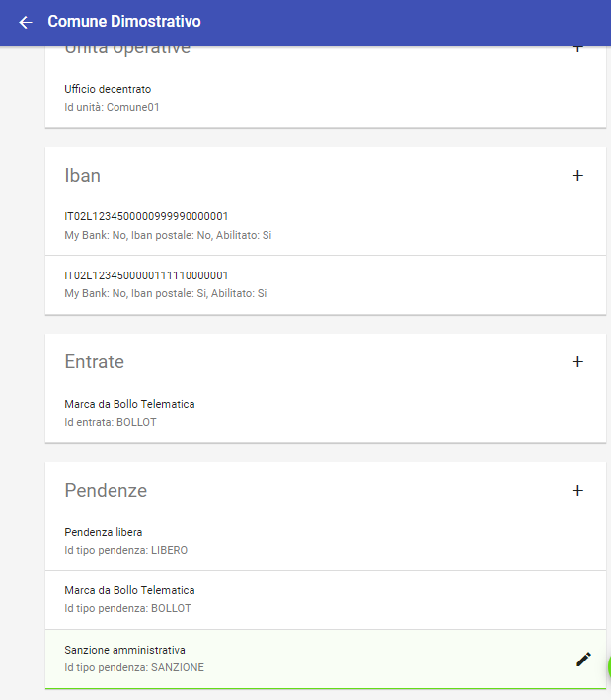Select Iban IT02L12345000009999900000001
The width and height of the screenshot is (611, 700).
(326, 226)
